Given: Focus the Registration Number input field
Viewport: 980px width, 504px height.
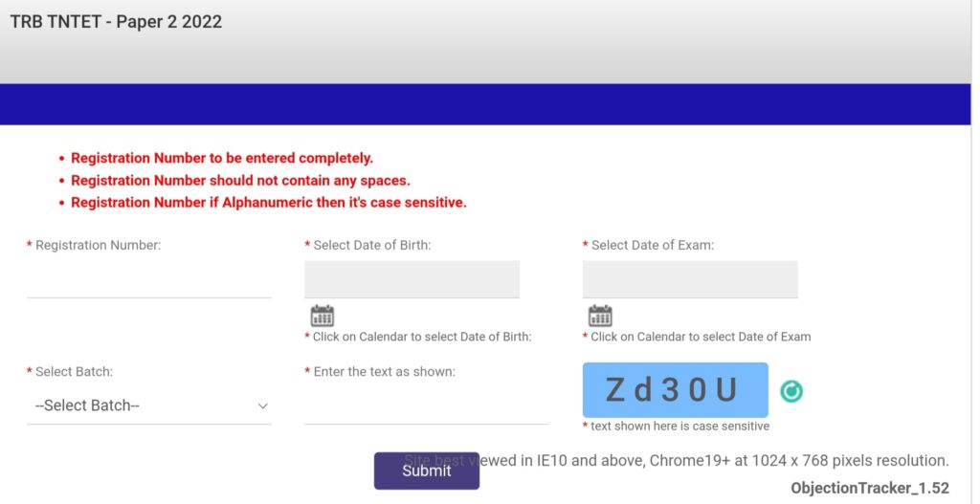Looking at the screenshot, I should [x=148, y=280].
